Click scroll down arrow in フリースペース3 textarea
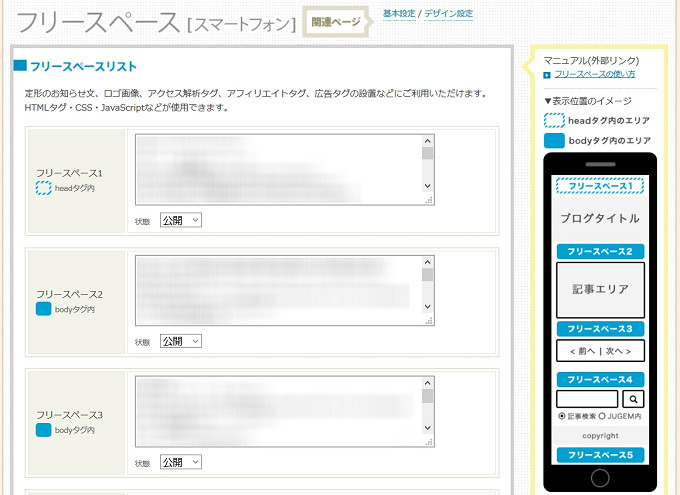 427,427
